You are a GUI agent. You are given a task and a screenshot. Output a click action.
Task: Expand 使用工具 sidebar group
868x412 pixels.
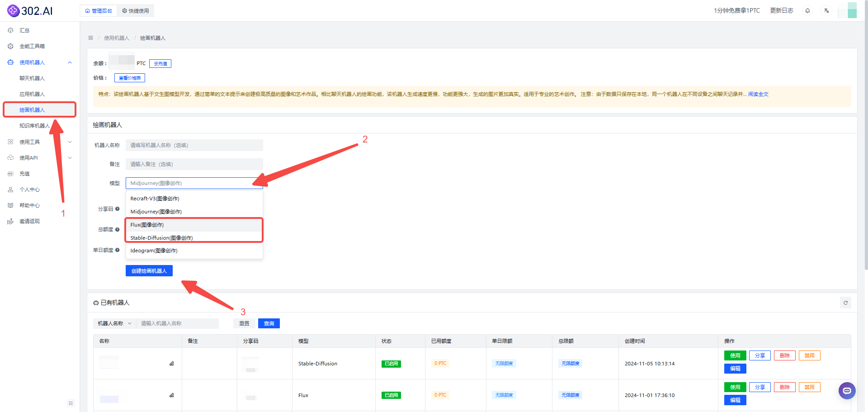tap(40, 142)
